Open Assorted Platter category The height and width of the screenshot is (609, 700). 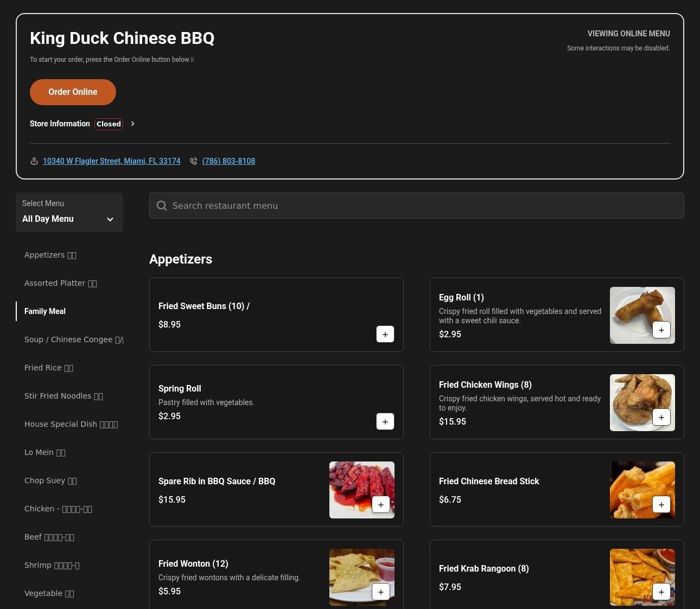pos(60,283)
